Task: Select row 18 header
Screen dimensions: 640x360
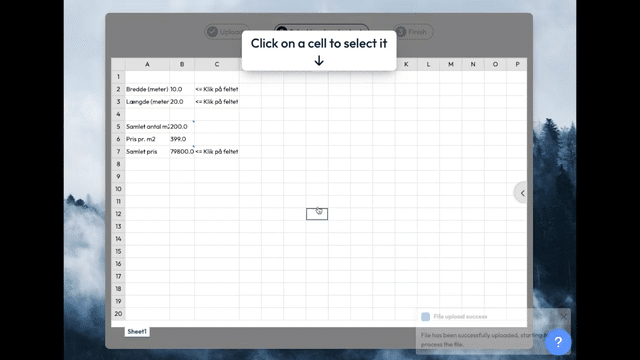Action: (x=118, y=289)
